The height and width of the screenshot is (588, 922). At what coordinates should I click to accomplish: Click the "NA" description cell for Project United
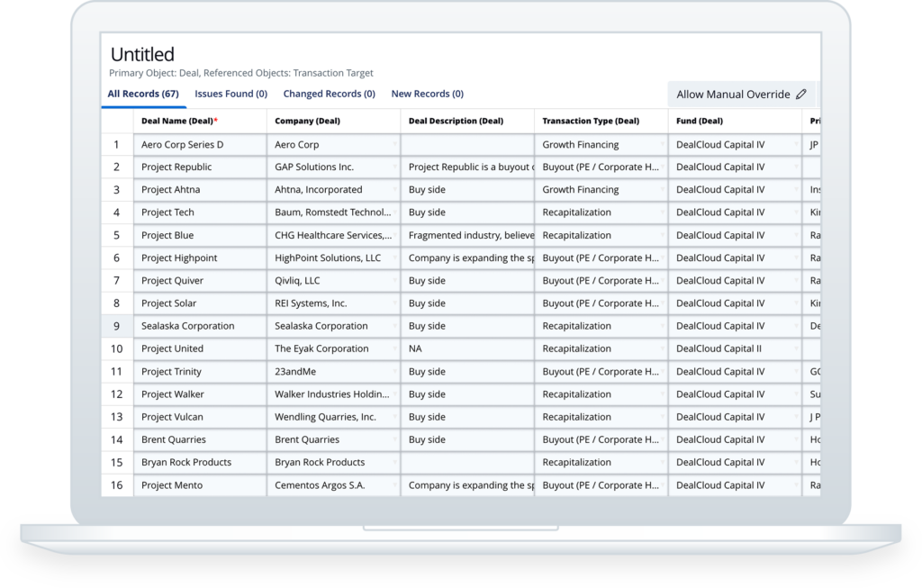click(467, 348)
